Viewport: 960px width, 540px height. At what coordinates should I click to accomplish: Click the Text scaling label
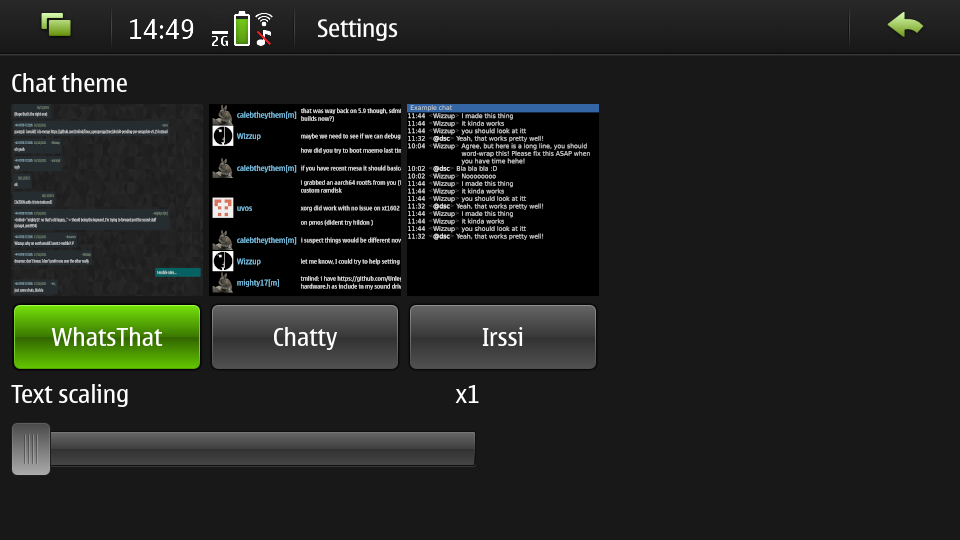click(70, 395)
